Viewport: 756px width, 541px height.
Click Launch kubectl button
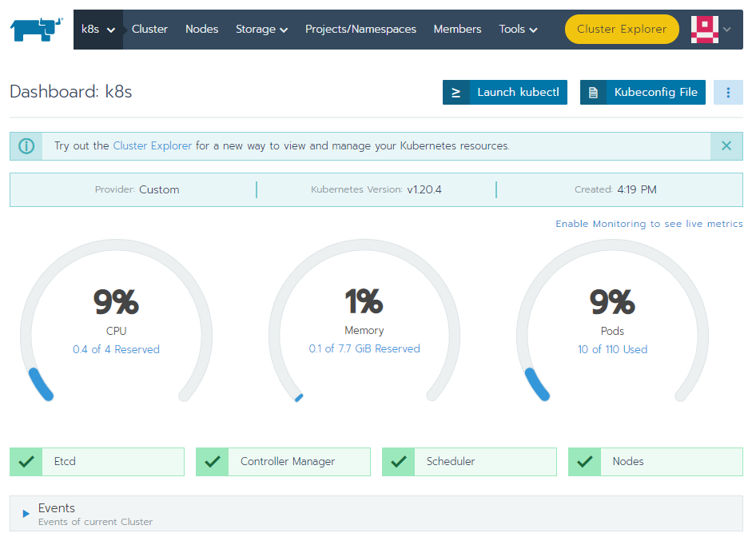505,92
